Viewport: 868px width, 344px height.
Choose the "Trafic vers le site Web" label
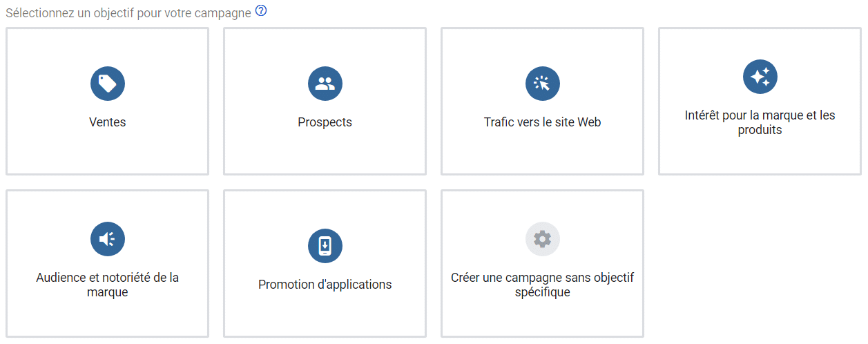(x=542, y=122)
